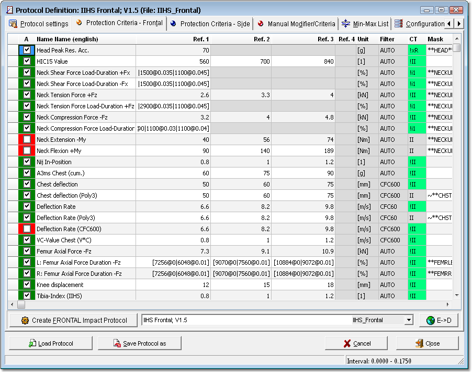Click the horizontal scrollbar left arrow
The width and height of the screenshot is (472, 373).
tap(12, 304)
